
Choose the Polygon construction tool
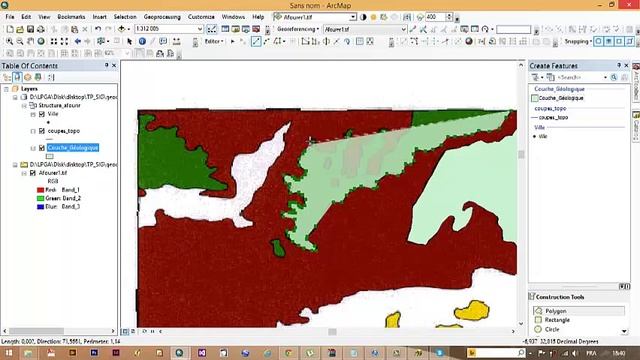click(x=578, y=311)
